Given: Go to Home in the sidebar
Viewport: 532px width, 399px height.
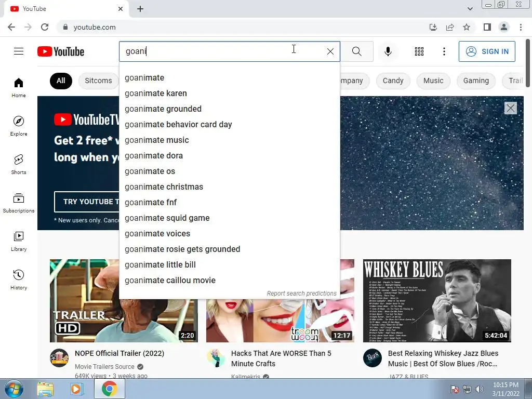Looking at the screenshot, I should 19,87.
